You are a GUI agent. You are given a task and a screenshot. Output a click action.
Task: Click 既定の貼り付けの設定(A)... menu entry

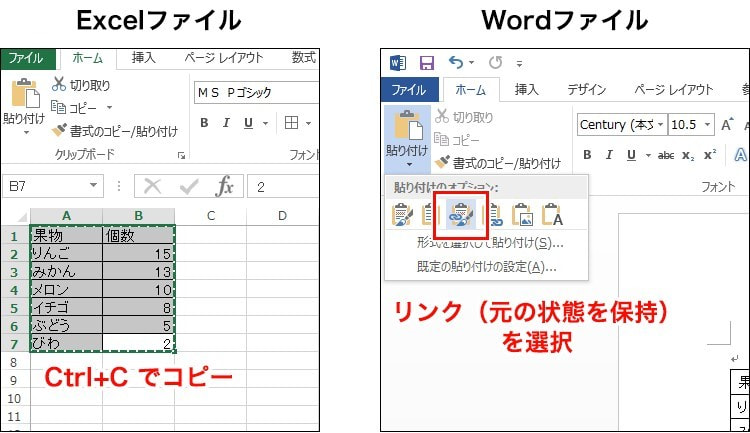tap(486, 266)
